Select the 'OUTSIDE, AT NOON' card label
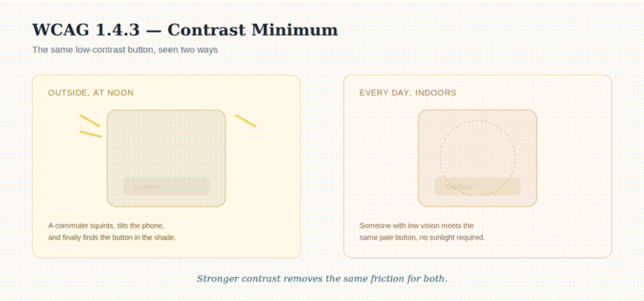This screenshot has height=301, width=644. pyautogui.click(x=91, y=93)
